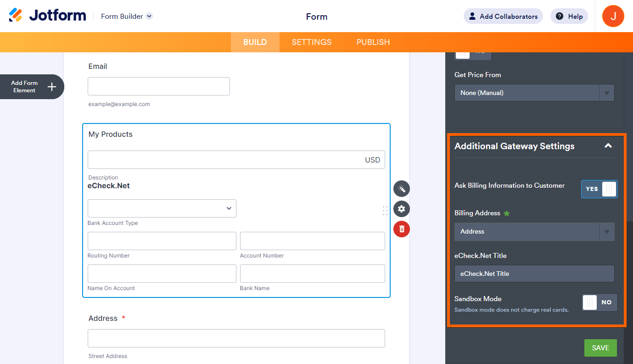Open the Billing Address dropdown

pyautogui.click(x=534, y=232)
